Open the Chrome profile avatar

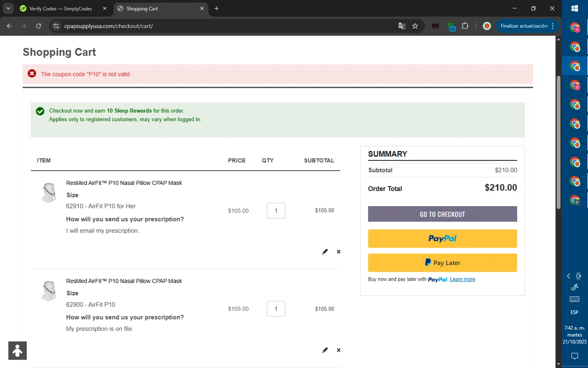pos(487,26)
